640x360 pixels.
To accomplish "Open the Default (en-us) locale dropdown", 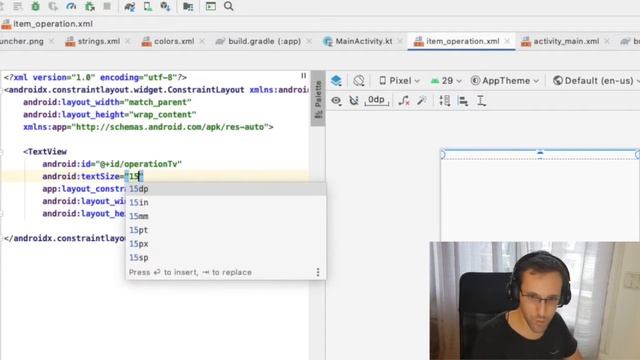I will [x=596, y=80].
